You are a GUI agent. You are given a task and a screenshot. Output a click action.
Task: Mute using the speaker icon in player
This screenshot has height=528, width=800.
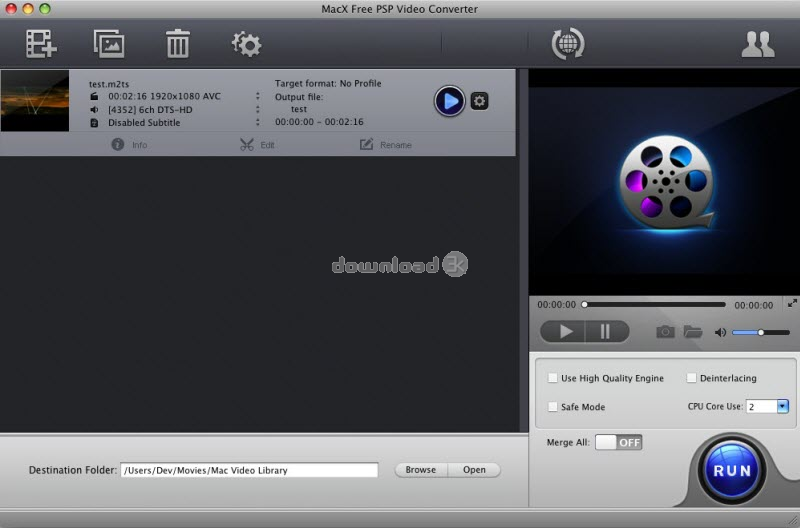[x=720, y=333]
